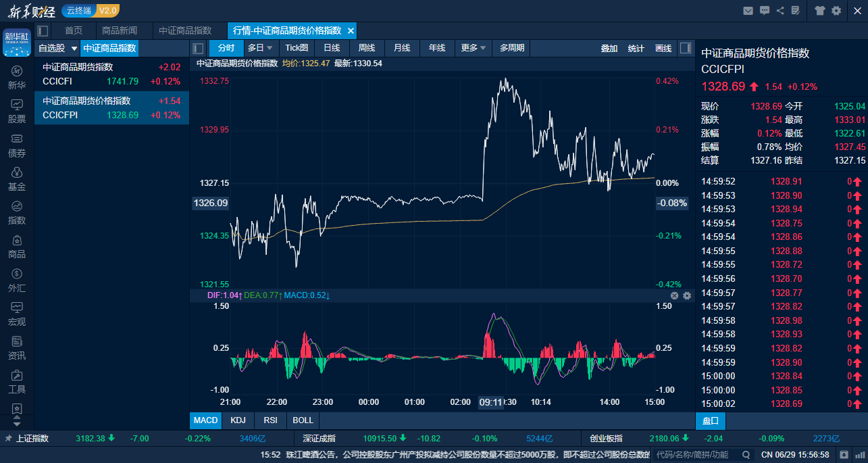
Task: Toggle the left watchlist panel visibility
Action: tap(43, 30)
